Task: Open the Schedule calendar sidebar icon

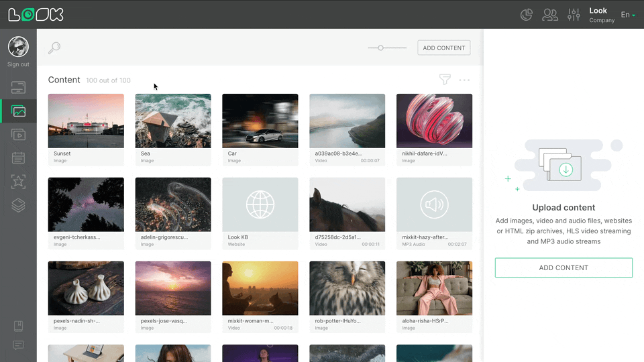Action: pos(18,158)
